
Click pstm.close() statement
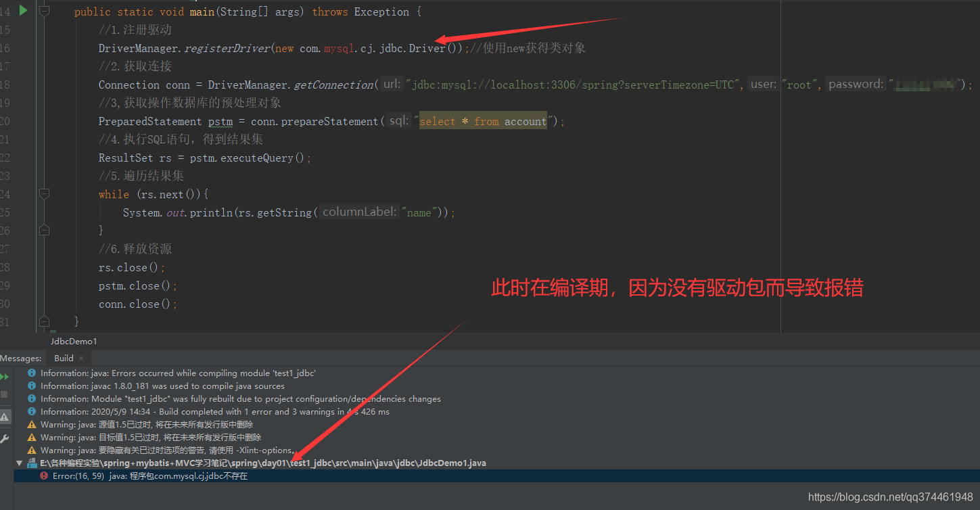click(137, 286)
